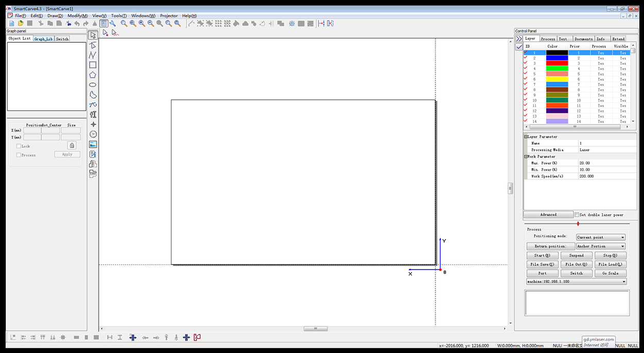Screen dimensions: 644x353
Task: Click the insert image tool icon
Action: pyautogui.click(x=93, y=145)
